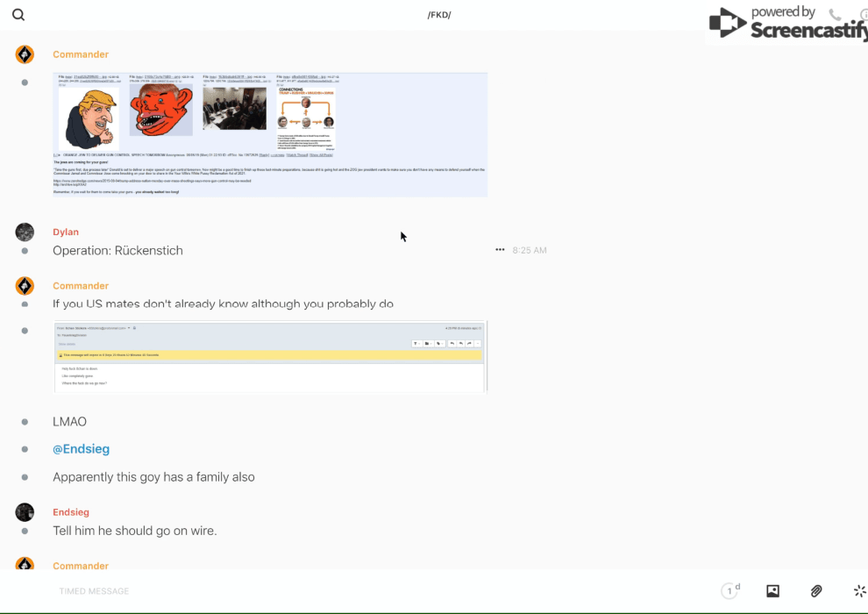Send a ping with the starburst icon
This screenshot has width=868, height=614.
[859, 591]
